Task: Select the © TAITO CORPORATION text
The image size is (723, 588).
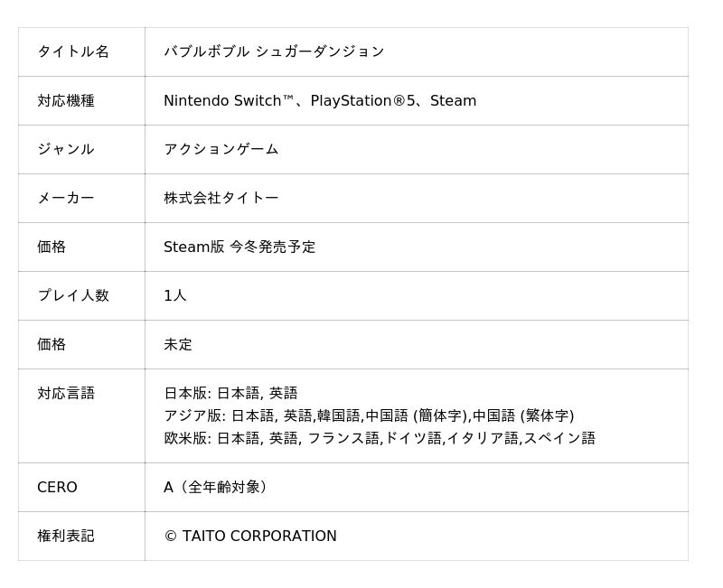Action: coord(250,536)
